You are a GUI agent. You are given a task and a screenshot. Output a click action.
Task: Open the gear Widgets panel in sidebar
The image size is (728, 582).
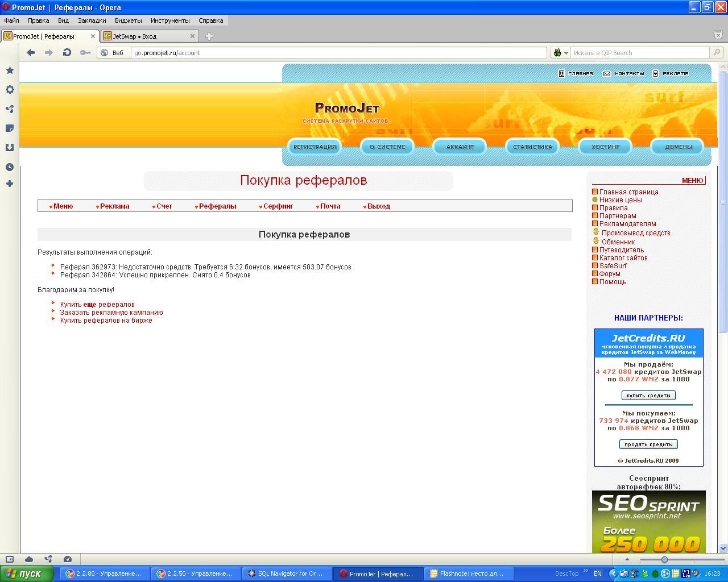click(10, 90)
